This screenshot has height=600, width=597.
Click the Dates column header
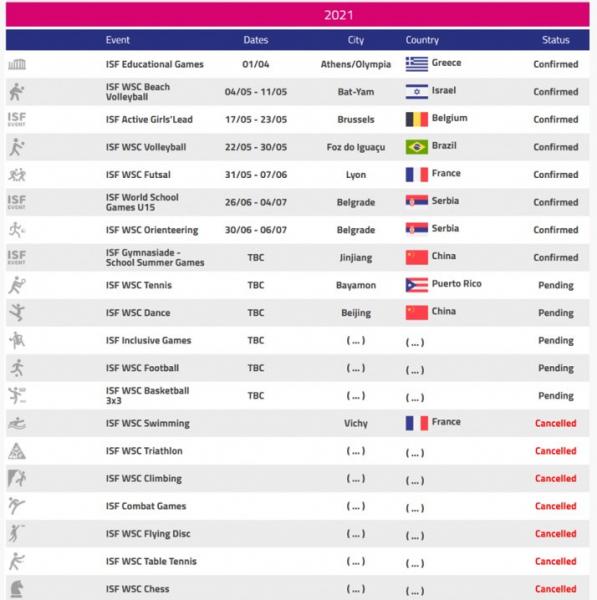[256, 40]
